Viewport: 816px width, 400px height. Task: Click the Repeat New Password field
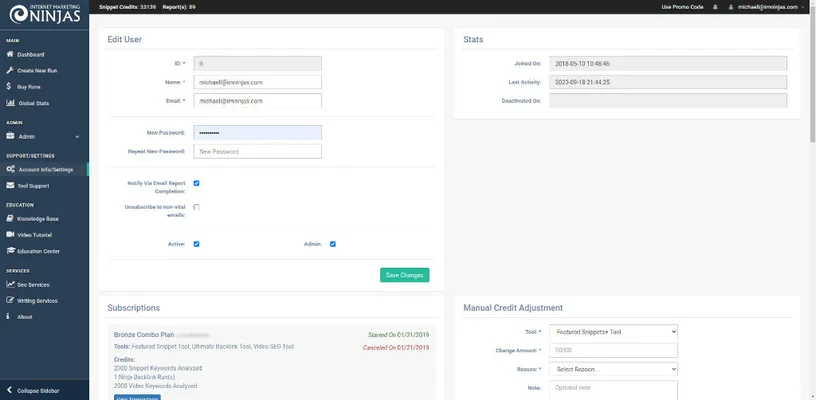click(258, 151)
